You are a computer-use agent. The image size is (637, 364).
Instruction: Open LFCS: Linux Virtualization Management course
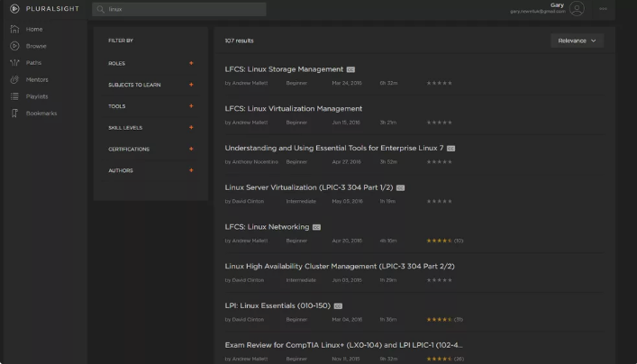294,109
